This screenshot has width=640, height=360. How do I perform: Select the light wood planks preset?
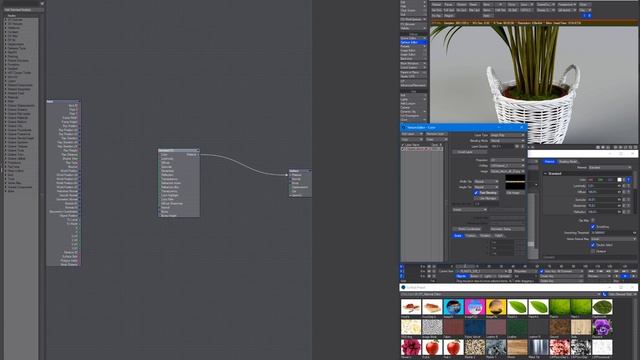581,327
